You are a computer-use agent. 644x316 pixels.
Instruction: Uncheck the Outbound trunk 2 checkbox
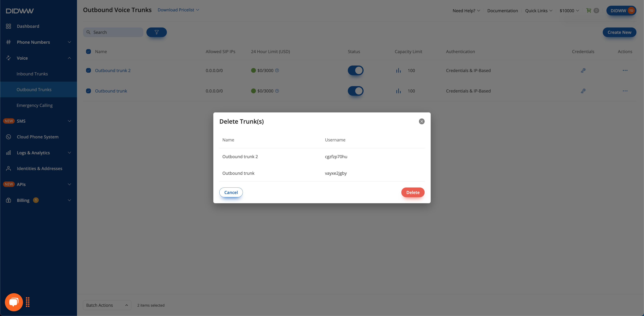click(x=89, y=70)
